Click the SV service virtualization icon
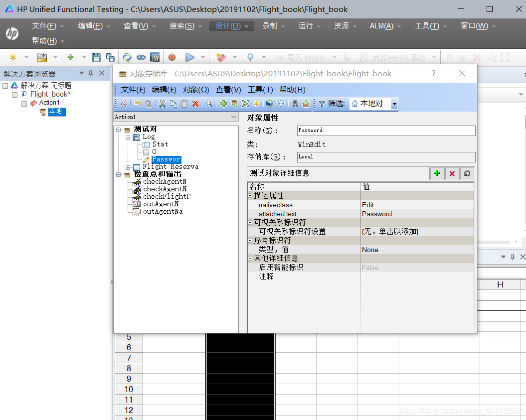 pos(155,57)
